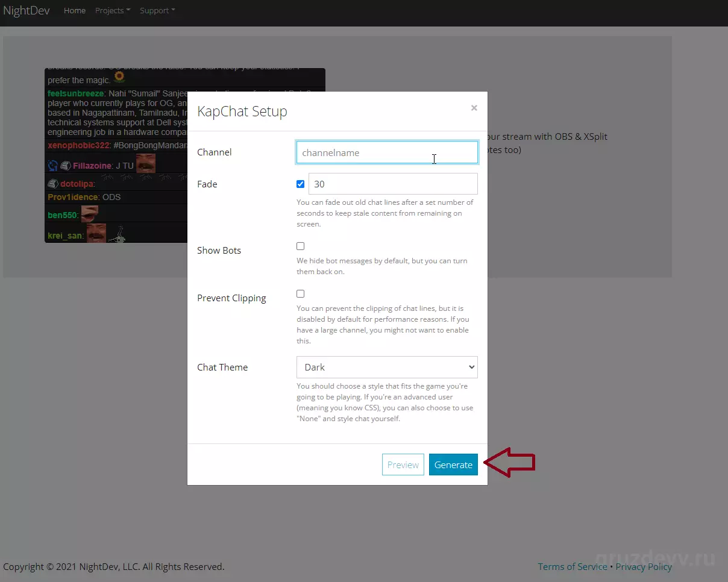Viewport: 728px width, 582px height.
Task: Open the Terms of Service link
Action: [573, 566]
